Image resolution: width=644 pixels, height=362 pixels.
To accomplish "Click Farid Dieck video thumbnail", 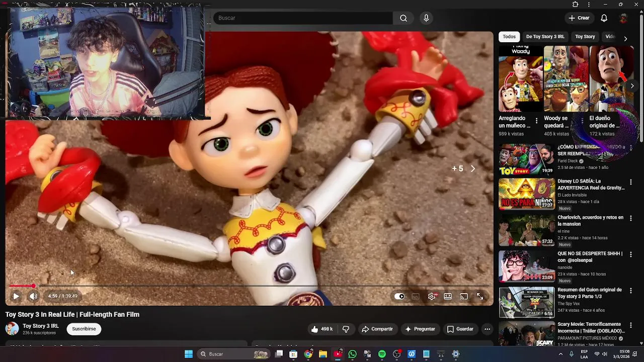I will (527, 159).
